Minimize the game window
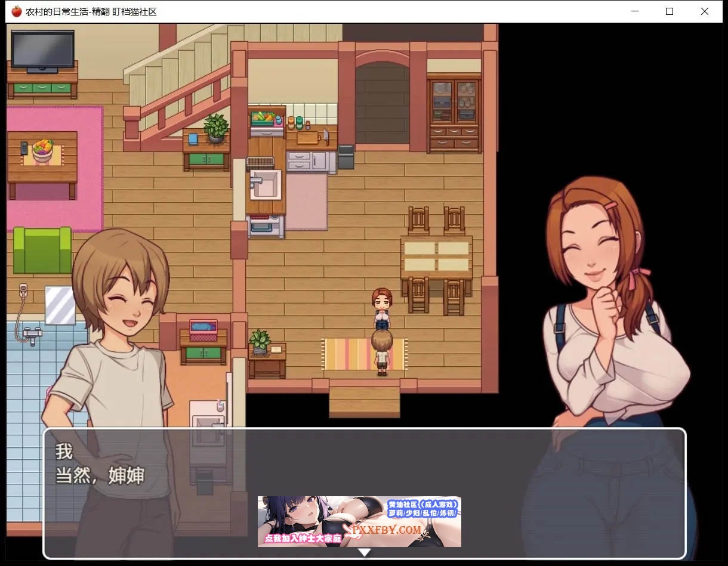The width and height of the screenshot is (728, 566). 634,11
